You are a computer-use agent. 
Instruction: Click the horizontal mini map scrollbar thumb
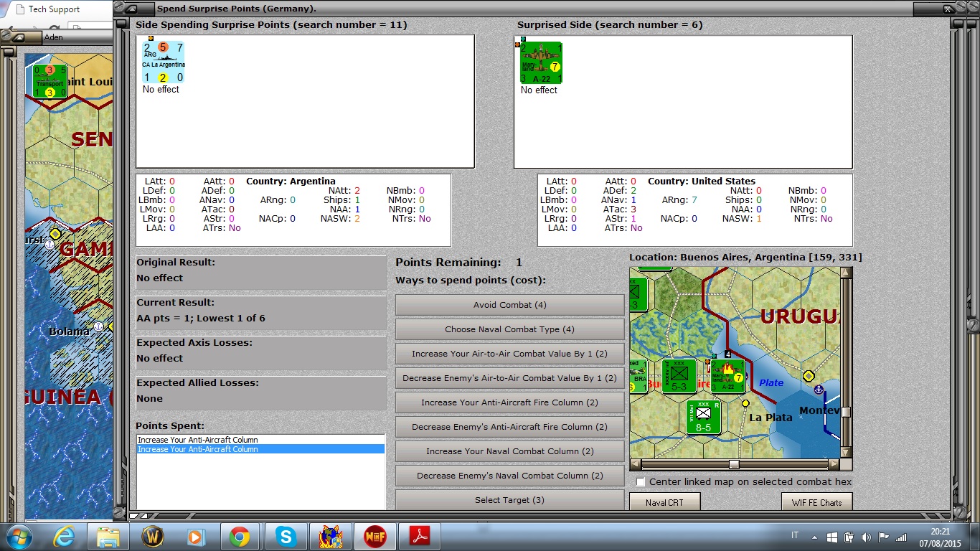733,464
